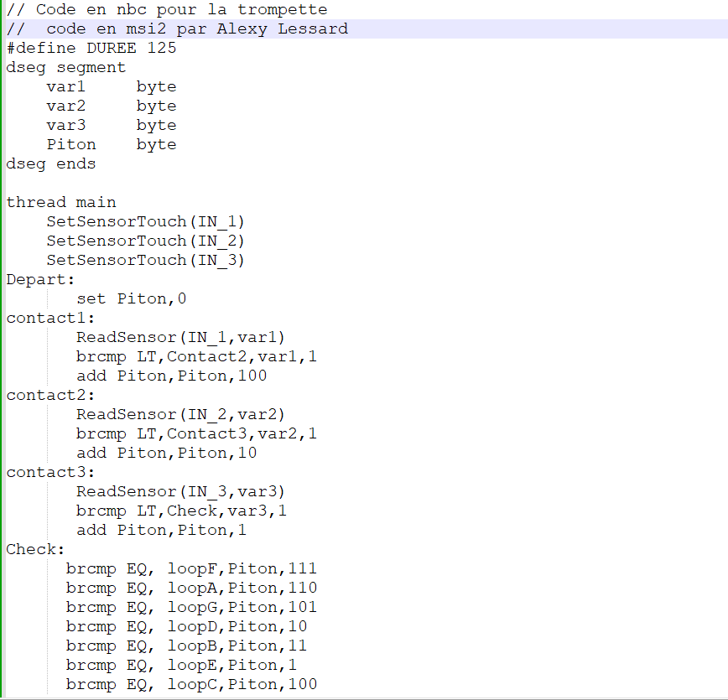The height and width of the screenshot is (700, 728).
Task: Click the 'add Piton,Piton,100' line
Action: click(x=172, y=376)
